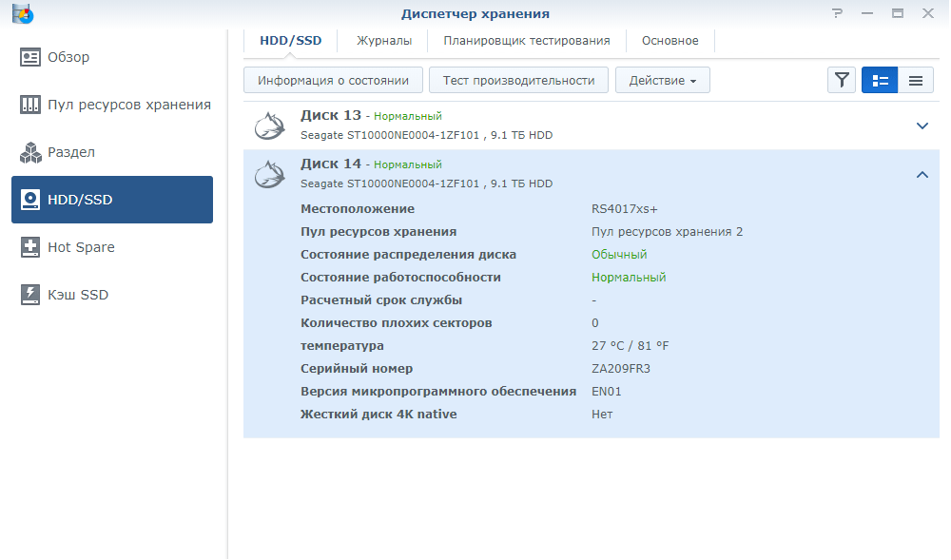Open the Основное tab
The height and width of the screenshot is (560, 951).
pyautogui.click(x=670, y=41)
